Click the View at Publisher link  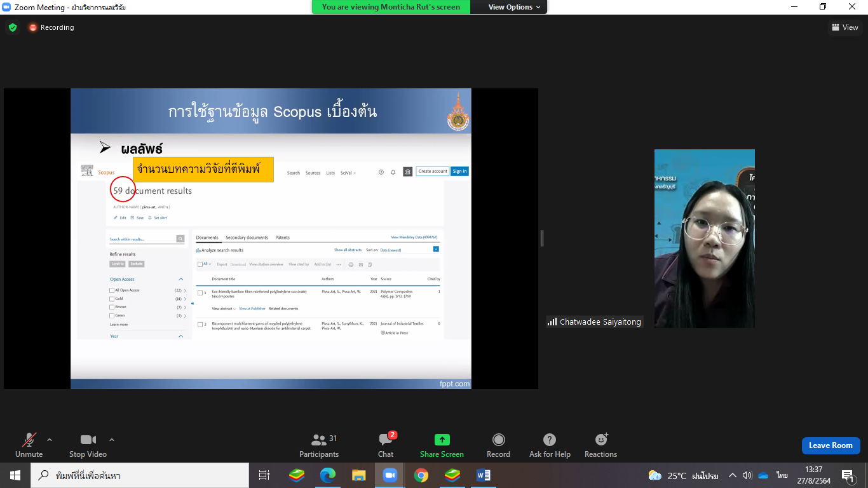[x=252, y=309]
